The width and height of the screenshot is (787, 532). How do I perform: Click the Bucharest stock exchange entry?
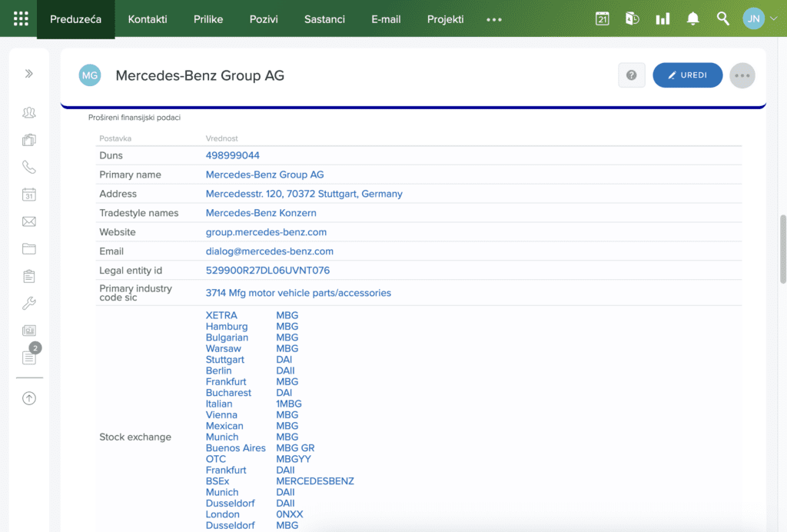point(228,393)
